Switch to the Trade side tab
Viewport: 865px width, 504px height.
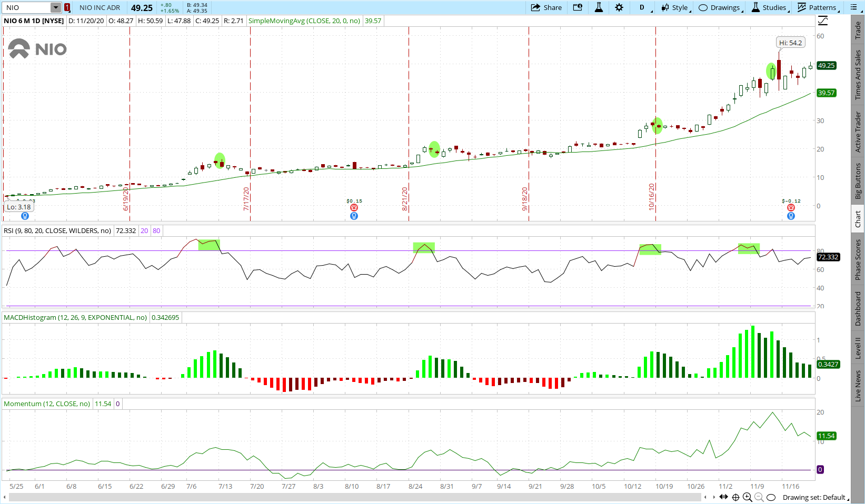tap(858, 30)
